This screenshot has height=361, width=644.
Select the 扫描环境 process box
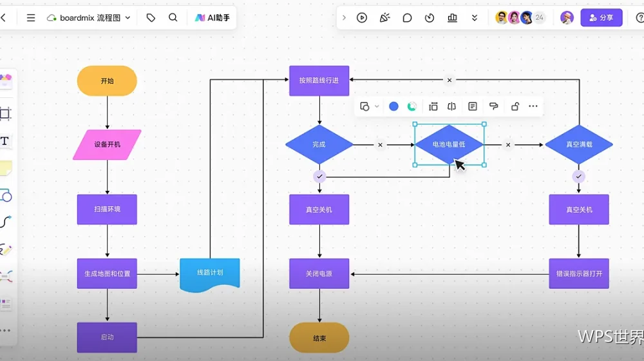(x=107, y=210)
